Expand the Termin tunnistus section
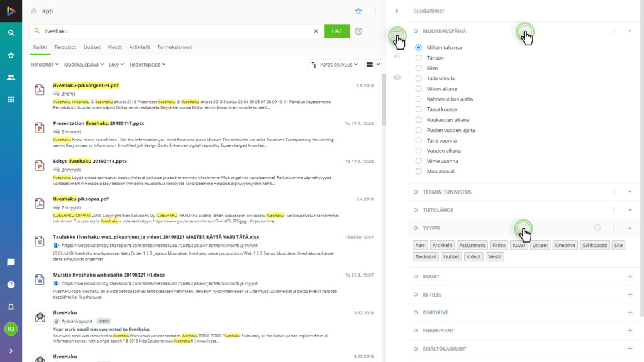This screenshot has width=644, height=362. pyautogui.click(x=630, y=192)
